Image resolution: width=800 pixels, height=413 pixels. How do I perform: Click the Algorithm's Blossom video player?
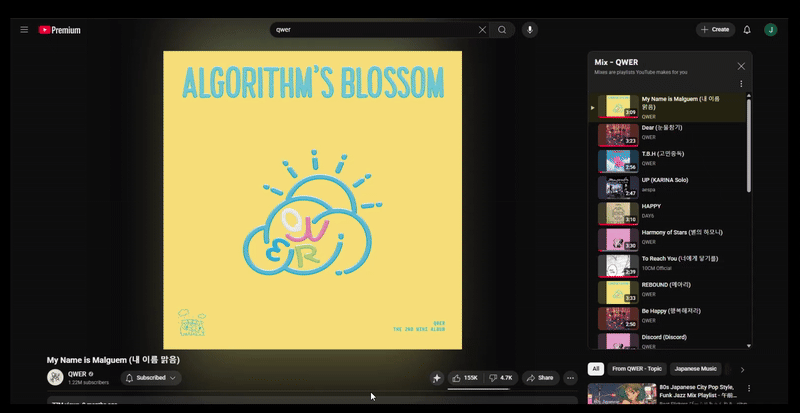coord(312,200)
